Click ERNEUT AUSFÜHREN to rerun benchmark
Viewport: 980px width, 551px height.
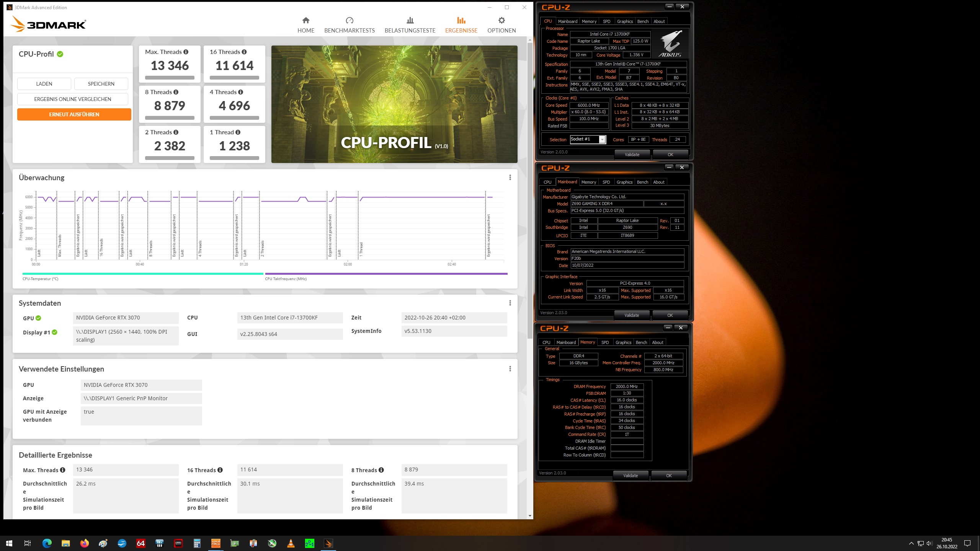(74, 114)
